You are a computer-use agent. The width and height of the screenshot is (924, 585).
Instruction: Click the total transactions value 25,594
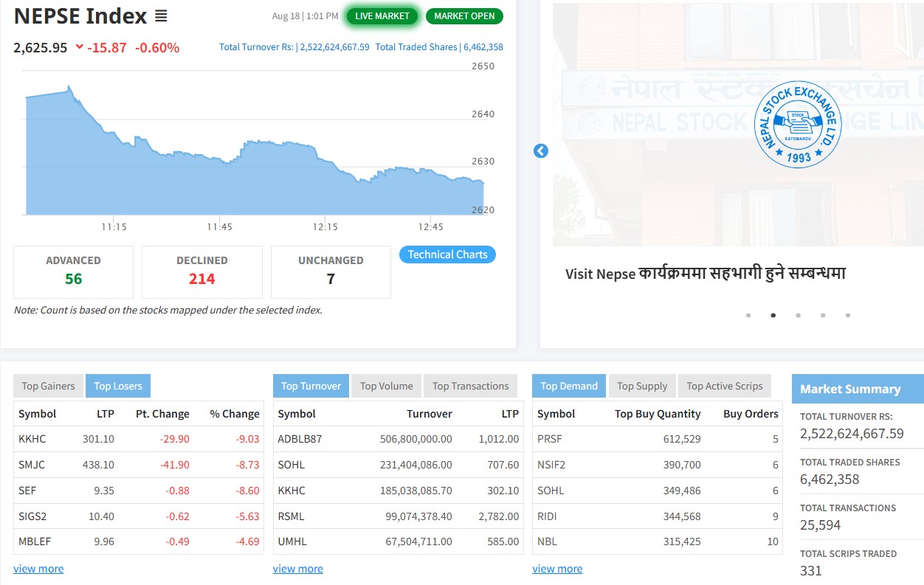[821, 525]
